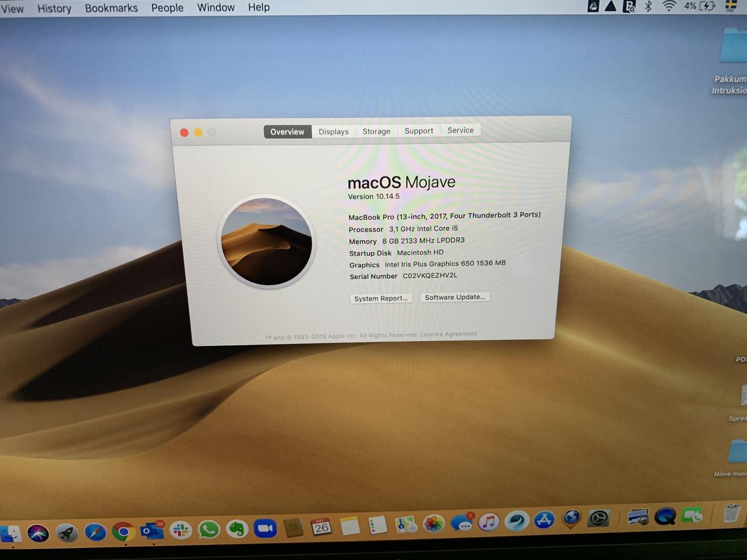
Task: Click 'Macintosh HD' startup disk value
Action: click(x=420, y=252)
